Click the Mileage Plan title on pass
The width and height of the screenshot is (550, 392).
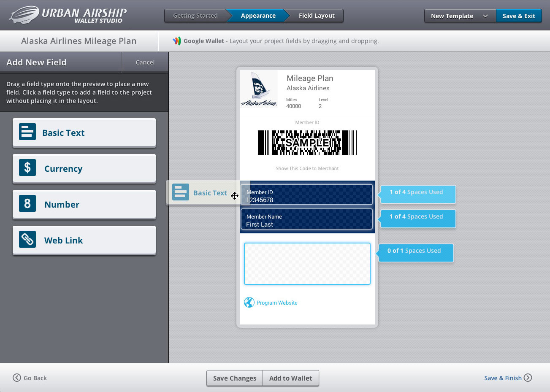click(310, 78)
